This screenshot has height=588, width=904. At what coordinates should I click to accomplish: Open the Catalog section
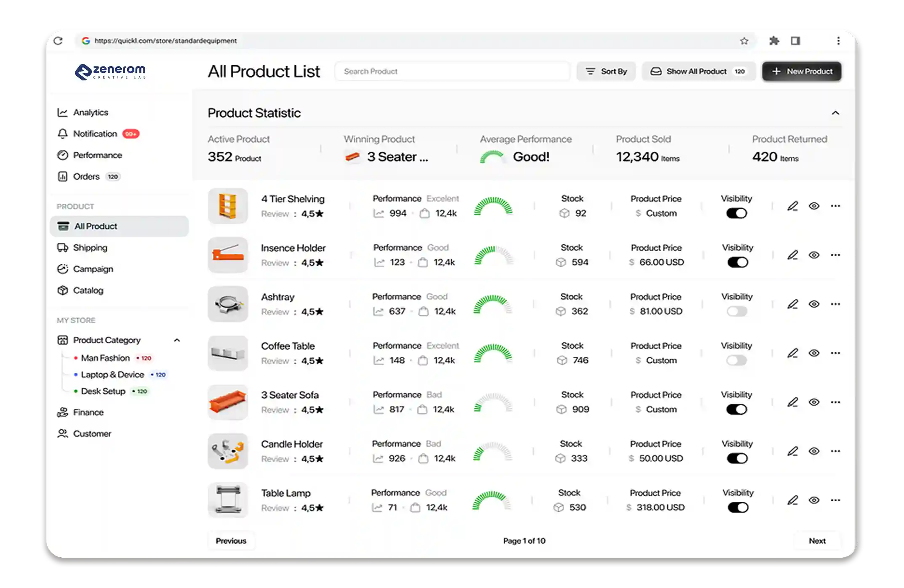click(89, 290)
